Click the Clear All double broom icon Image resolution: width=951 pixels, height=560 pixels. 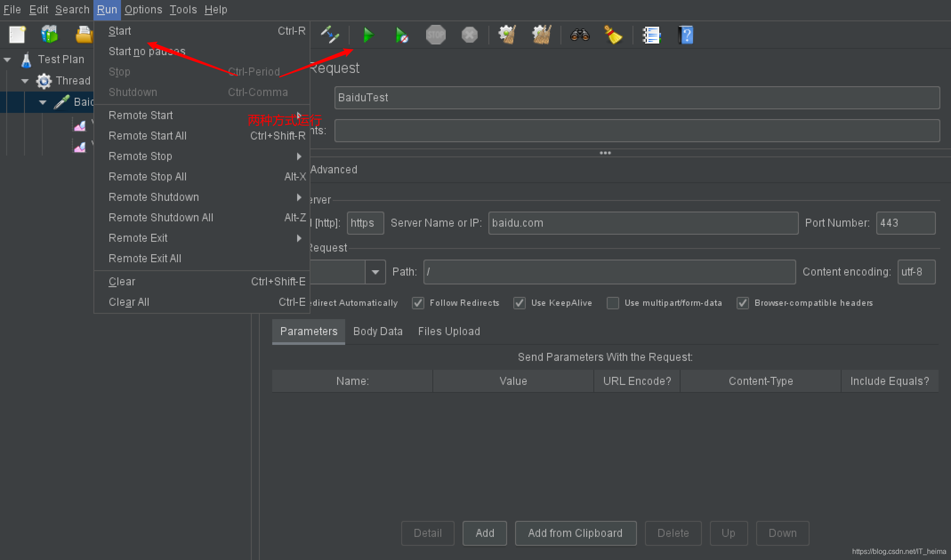tap(541, 35)
